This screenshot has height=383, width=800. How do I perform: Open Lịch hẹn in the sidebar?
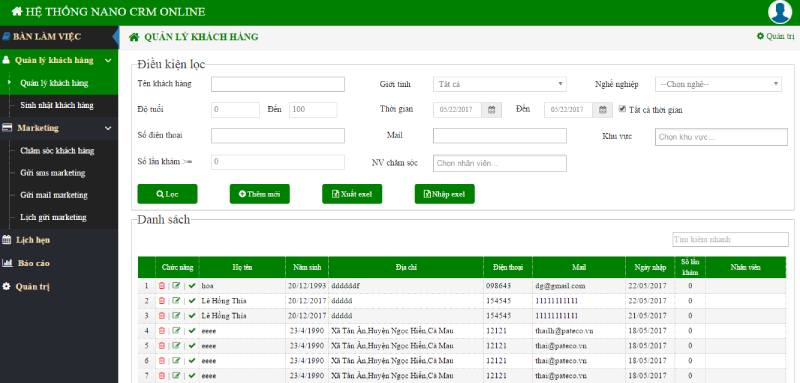(x=33, y=240)
